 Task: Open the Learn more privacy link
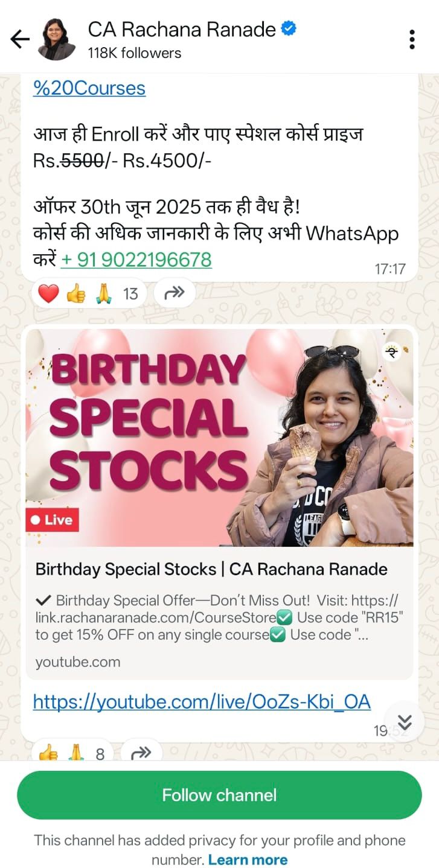pyautogui.click(x=248, y=860)
